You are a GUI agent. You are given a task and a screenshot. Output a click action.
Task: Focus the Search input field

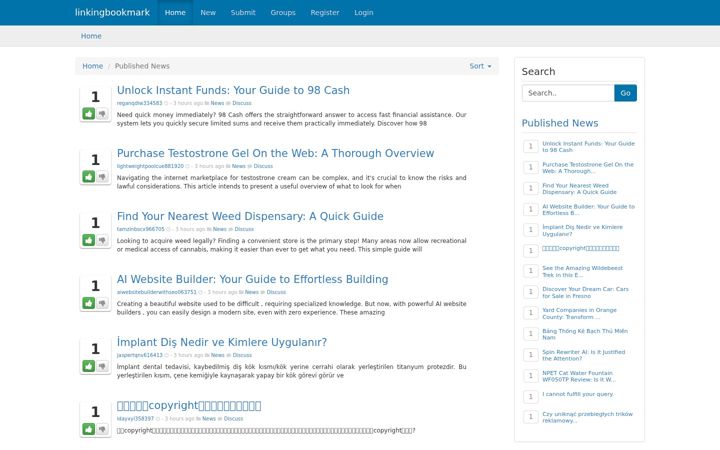tap(568, 93)
